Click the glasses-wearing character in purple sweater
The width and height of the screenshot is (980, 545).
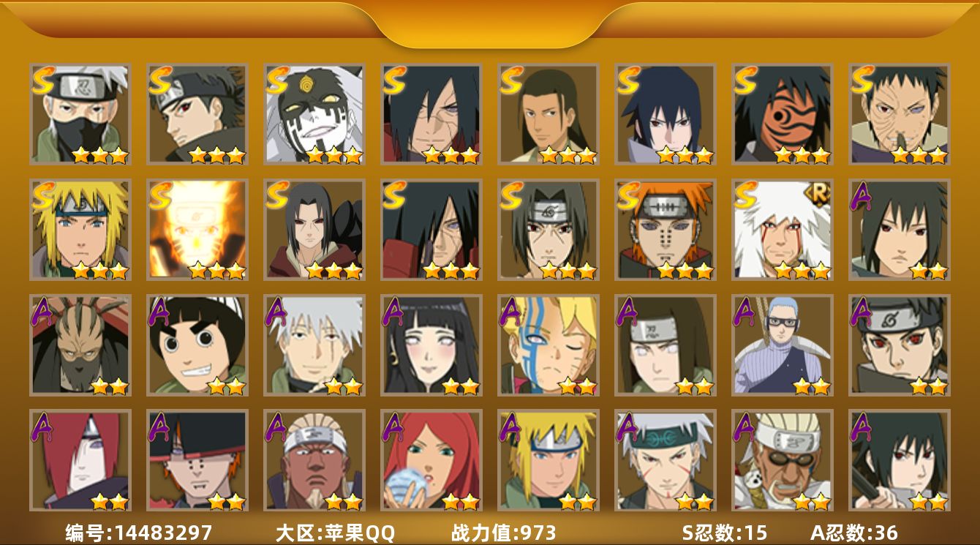(783, 345)
